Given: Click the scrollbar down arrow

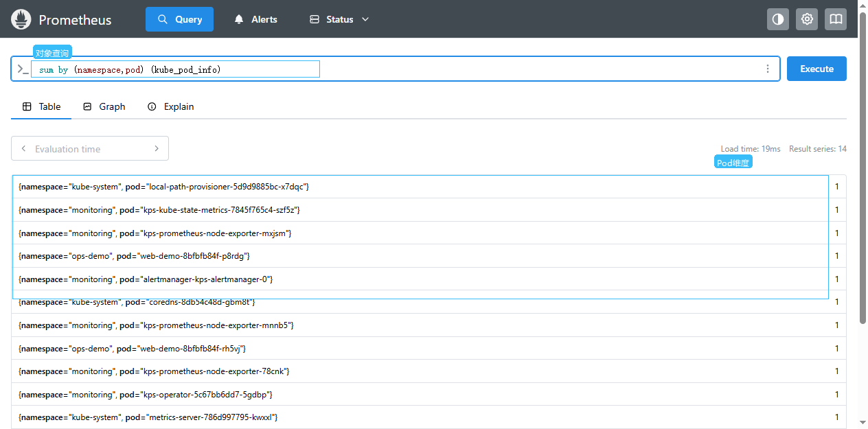Looking at the screenshot, I should pos(863,423).
